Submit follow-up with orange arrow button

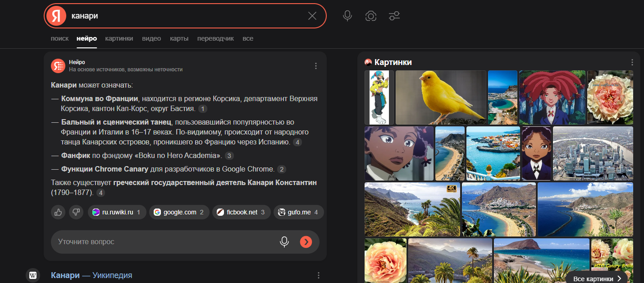click(306, 242)
